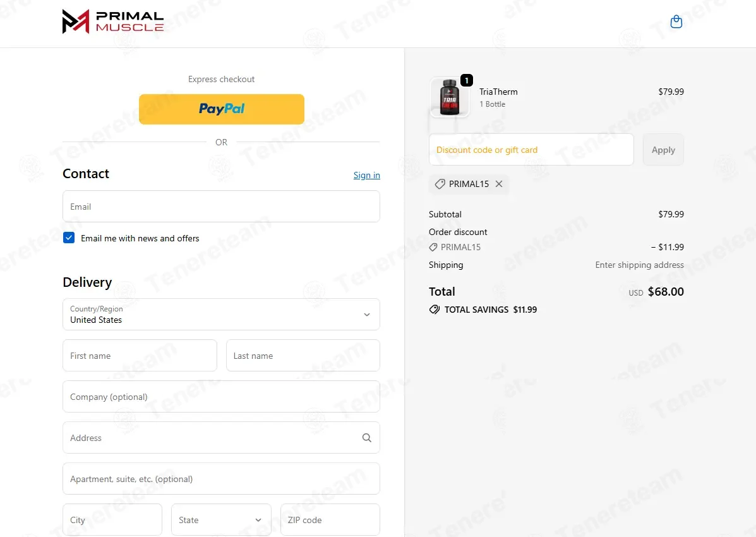Open the State dropdown
The width and height of the screenshot is (756, 537).
point(221,520)
